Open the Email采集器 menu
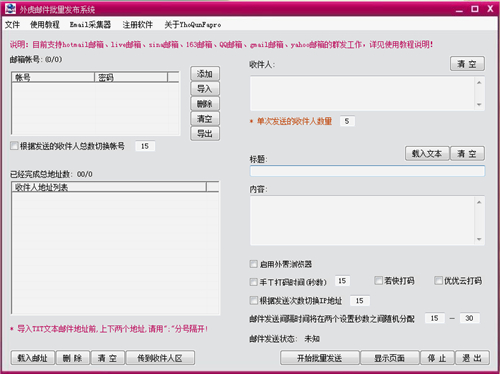This screenshot has height=374, width=500. (90, 25)
